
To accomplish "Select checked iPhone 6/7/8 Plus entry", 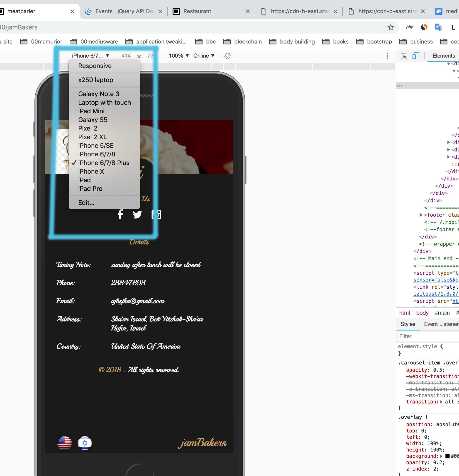I will [104, 163].
